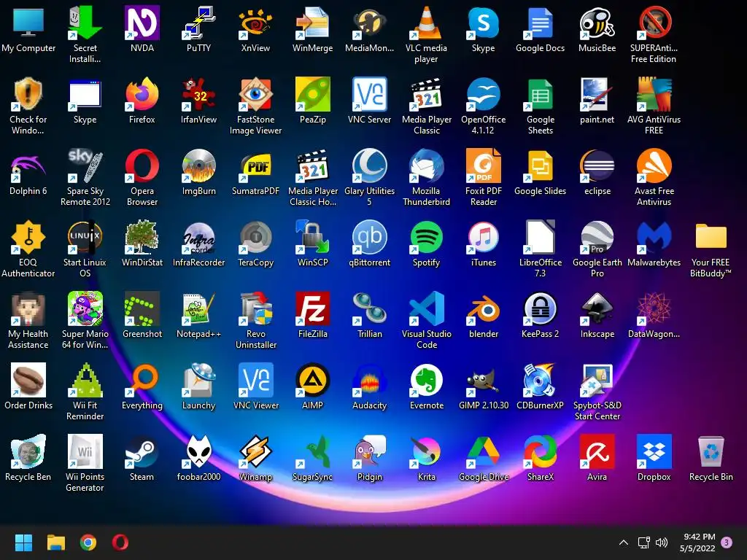Launch PuTTY from the desktop
747x560 pixels.
198,23
